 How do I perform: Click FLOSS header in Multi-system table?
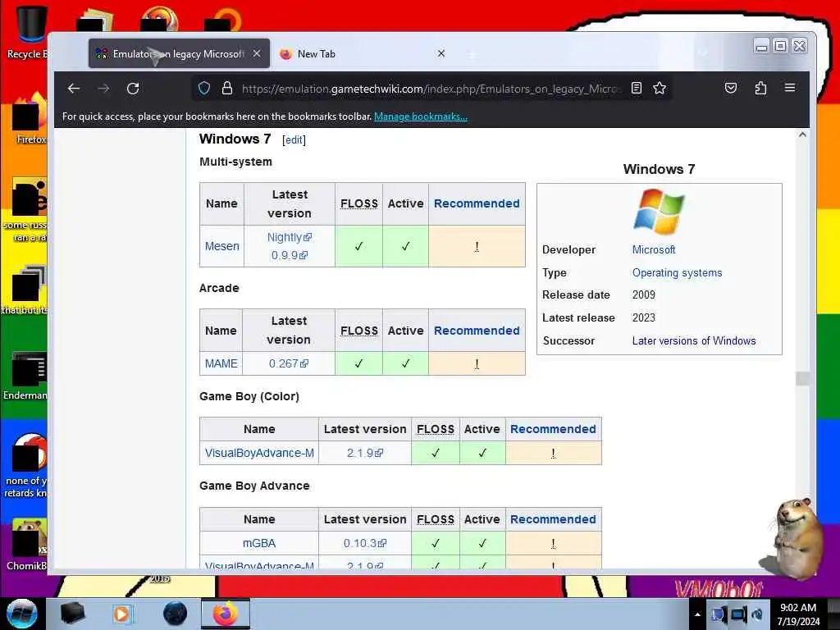point(359,203)
